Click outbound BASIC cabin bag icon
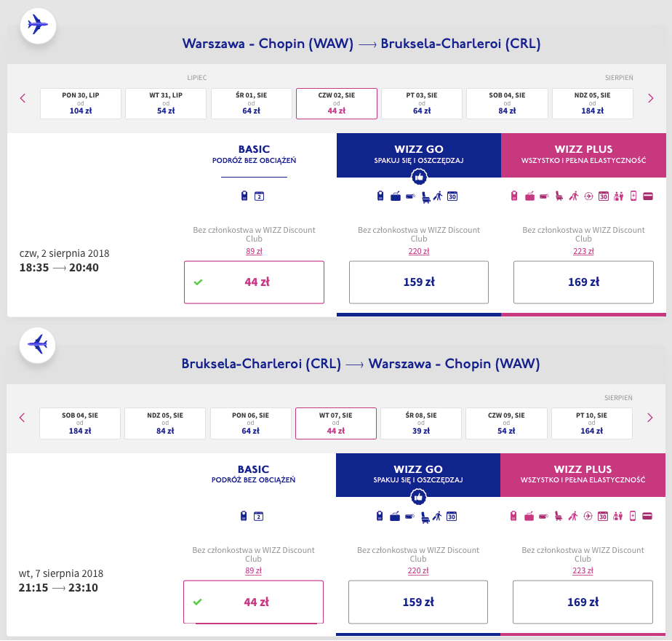The image size is (672, 641). click(244, 196)
